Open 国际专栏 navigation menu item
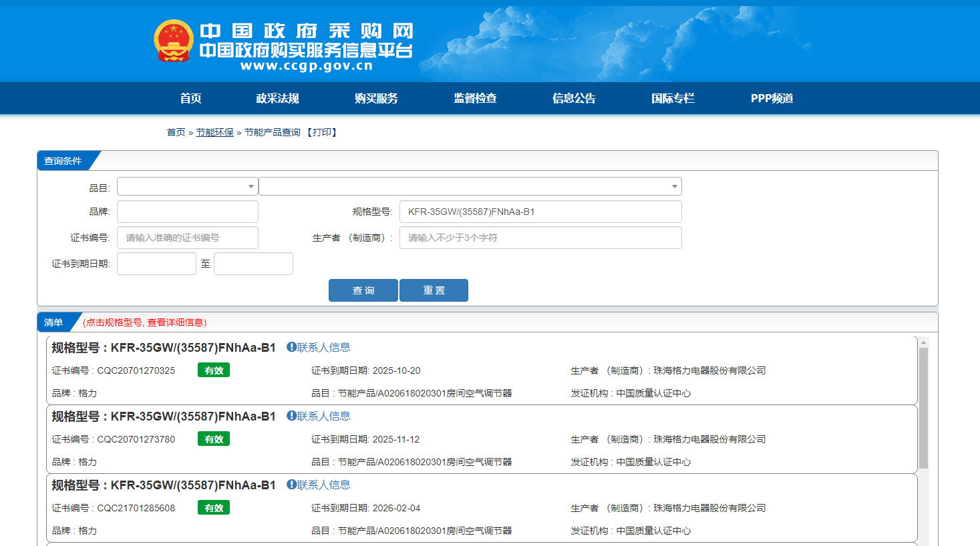The image size is (980, 546). pos(673,98)
